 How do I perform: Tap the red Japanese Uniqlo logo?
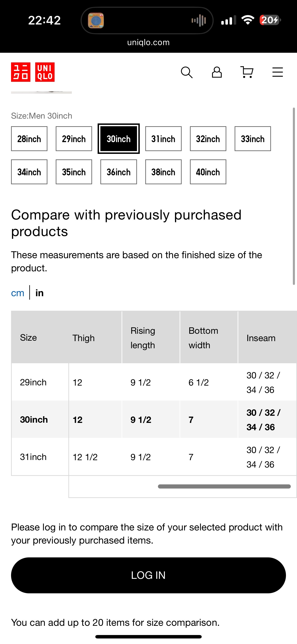point(20,72)
